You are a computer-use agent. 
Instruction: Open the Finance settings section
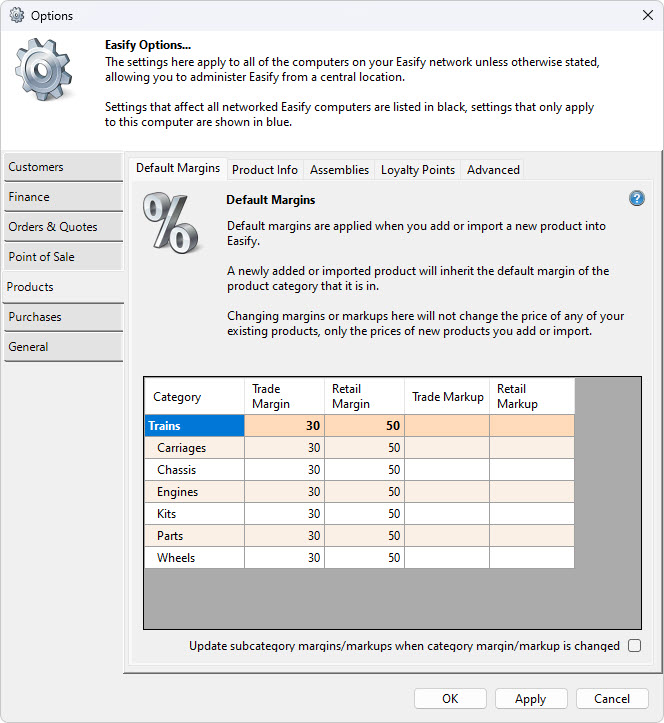[x=63, y=197]
